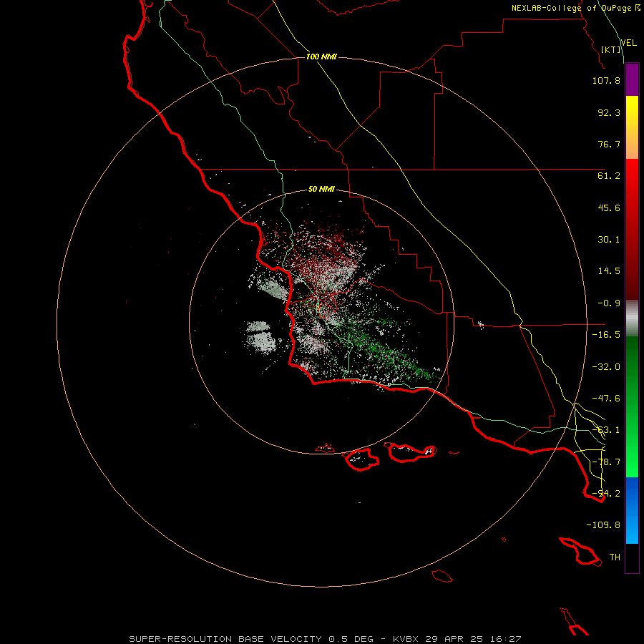
Task: Select the 107.8 legend value
Action: click(x=606, y=80)
